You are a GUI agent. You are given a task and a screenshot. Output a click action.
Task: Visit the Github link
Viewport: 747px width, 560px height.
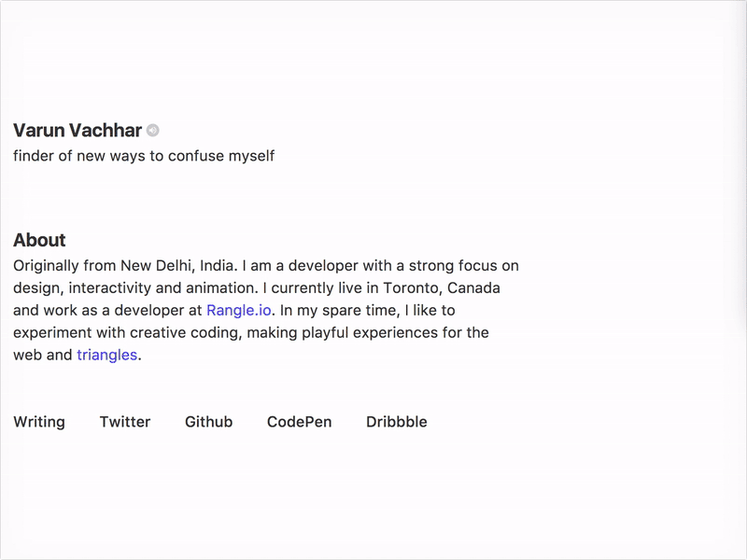coord(208,422)
